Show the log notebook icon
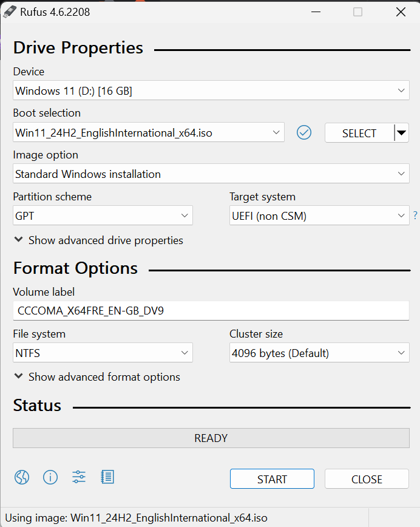Viewport: 420px width, 527px height. click(x=107, y=477)
